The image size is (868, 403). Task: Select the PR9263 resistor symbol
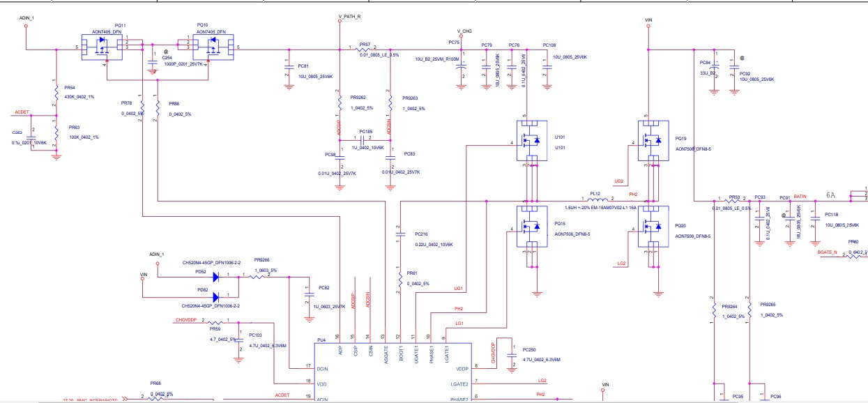coord(390,102)
